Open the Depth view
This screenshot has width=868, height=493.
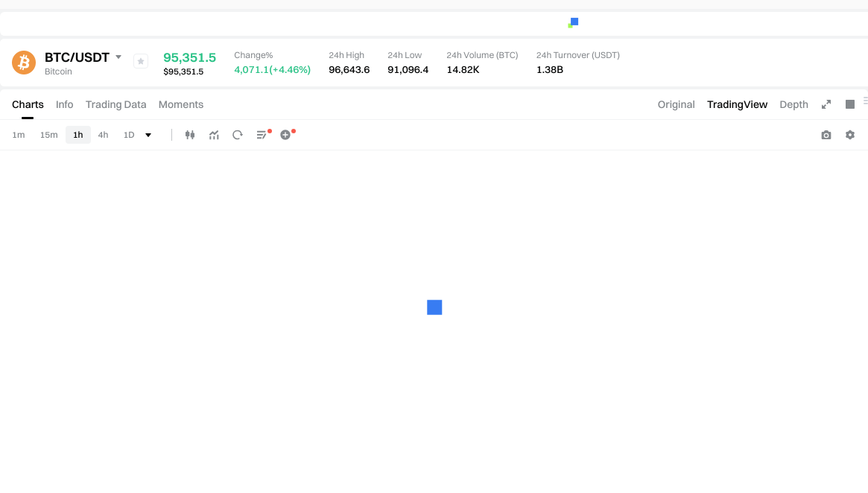tap(793, 104)
